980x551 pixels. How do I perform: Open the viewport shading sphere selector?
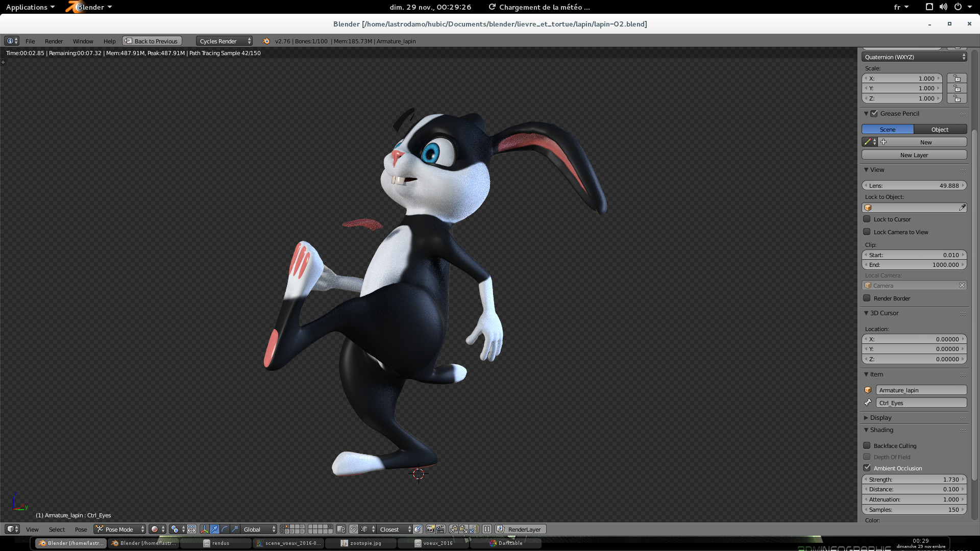157,529
